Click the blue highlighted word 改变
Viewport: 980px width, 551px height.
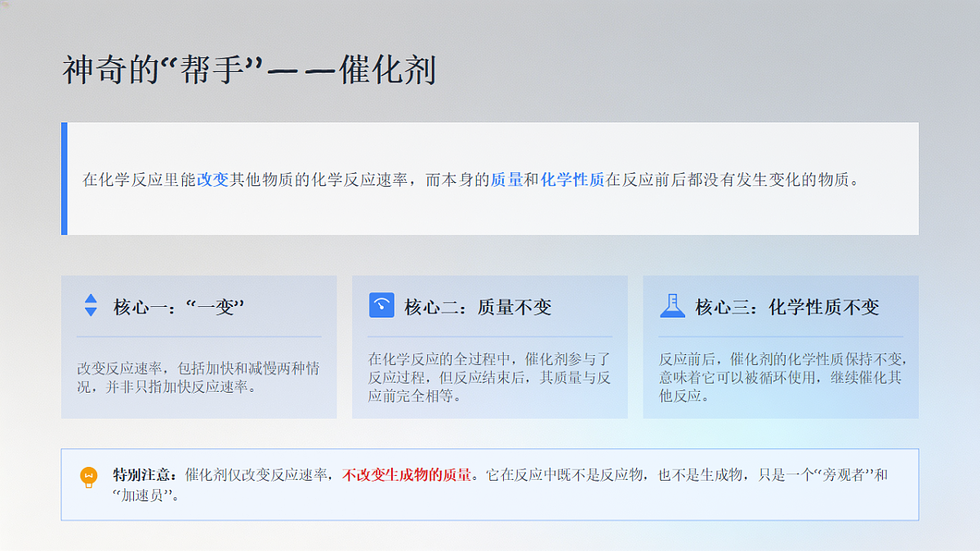213,180
